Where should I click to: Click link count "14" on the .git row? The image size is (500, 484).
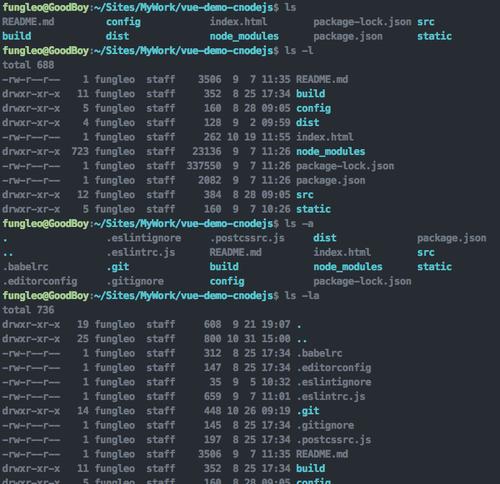83,411
